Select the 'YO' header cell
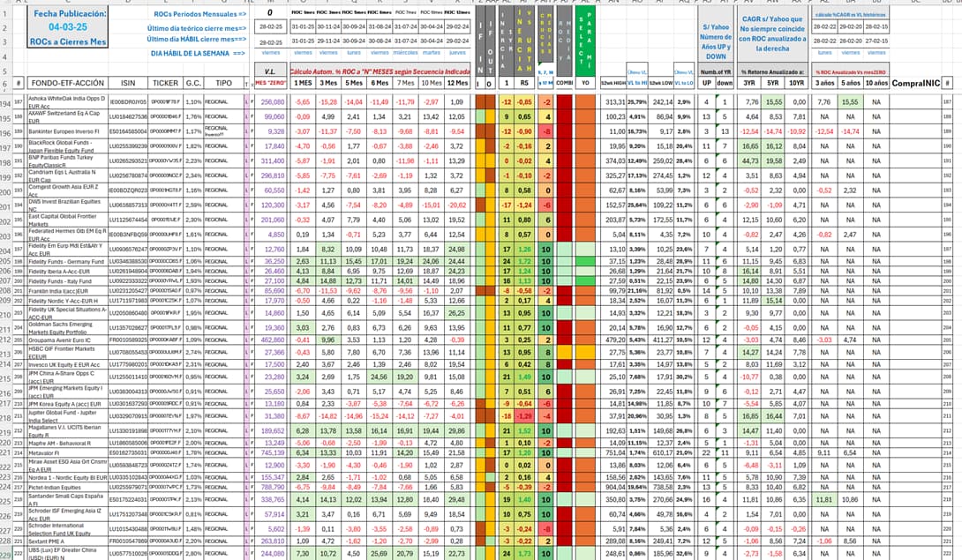 (x=585, y=83)
